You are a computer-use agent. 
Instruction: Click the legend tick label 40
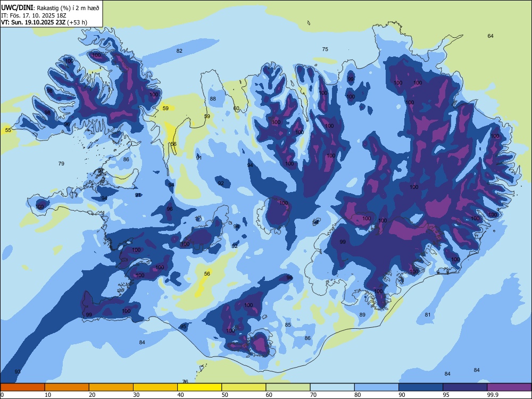180,395
